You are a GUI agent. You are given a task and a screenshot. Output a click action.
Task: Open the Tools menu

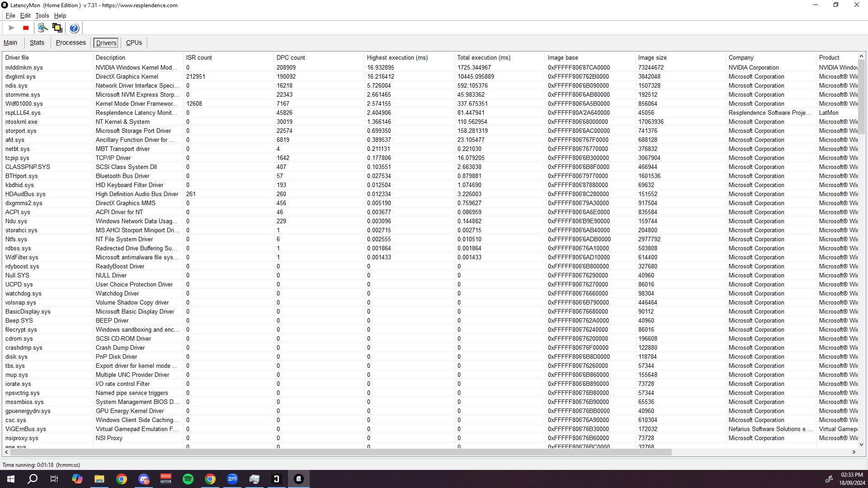pyautogui.click(x=42, y=15)
